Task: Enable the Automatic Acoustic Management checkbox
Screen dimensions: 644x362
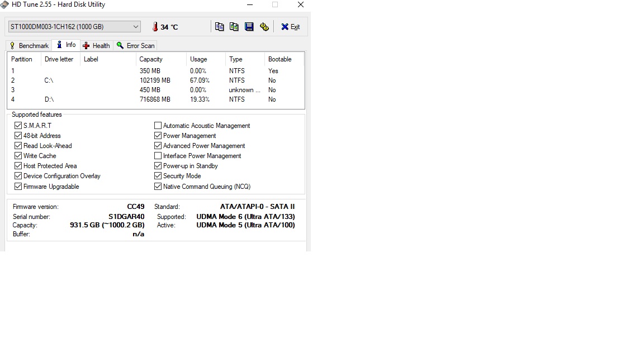Action: point(158,126)
